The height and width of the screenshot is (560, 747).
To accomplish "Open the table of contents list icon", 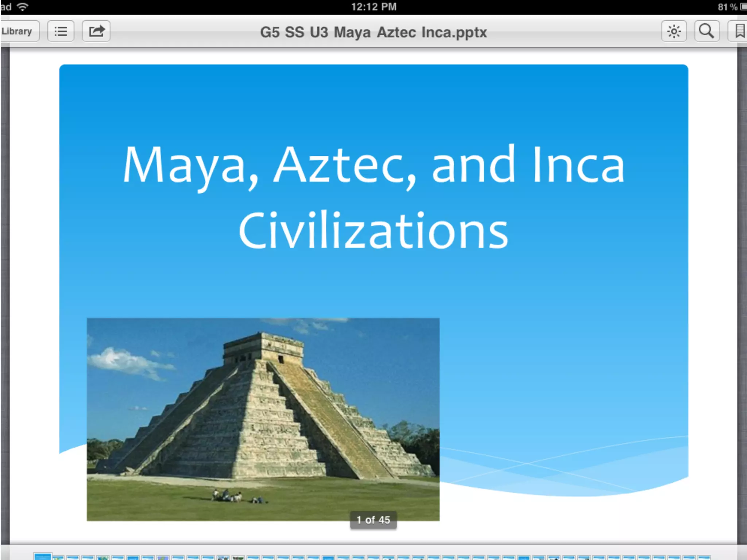I will point(61,32).
